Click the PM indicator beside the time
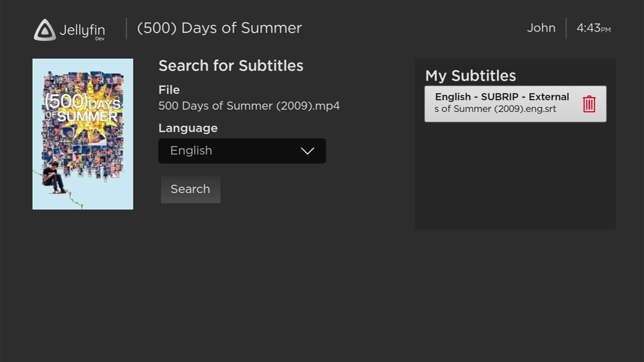Screen dimensions: 644x362 [606, 30]
